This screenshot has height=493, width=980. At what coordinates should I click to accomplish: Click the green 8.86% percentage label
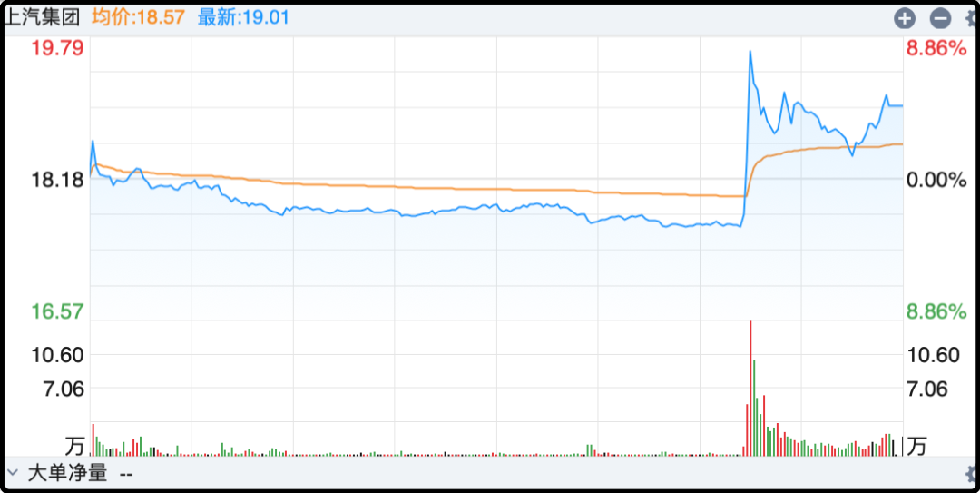tap(936, 311)
